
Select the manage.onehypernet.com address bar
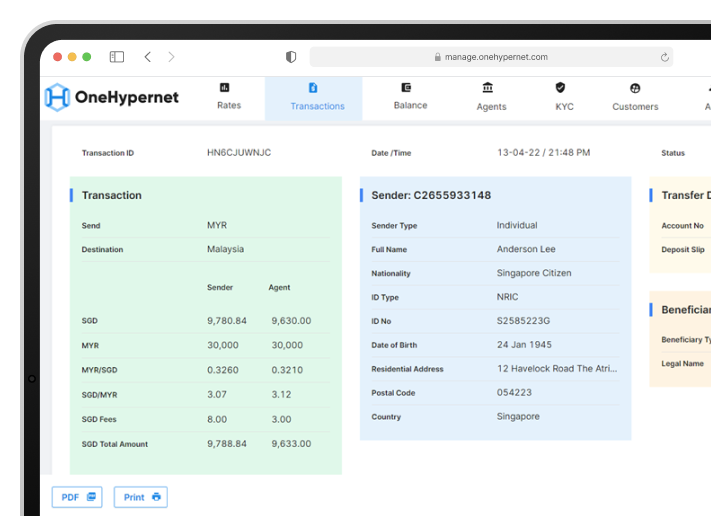(x=491, y=57)
